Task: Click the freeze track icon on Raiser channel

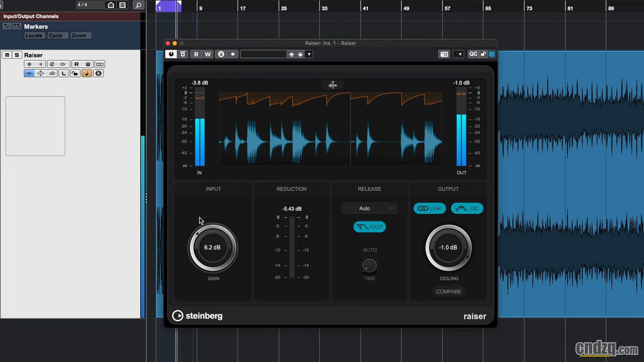Action: click(x=98, y=73)
